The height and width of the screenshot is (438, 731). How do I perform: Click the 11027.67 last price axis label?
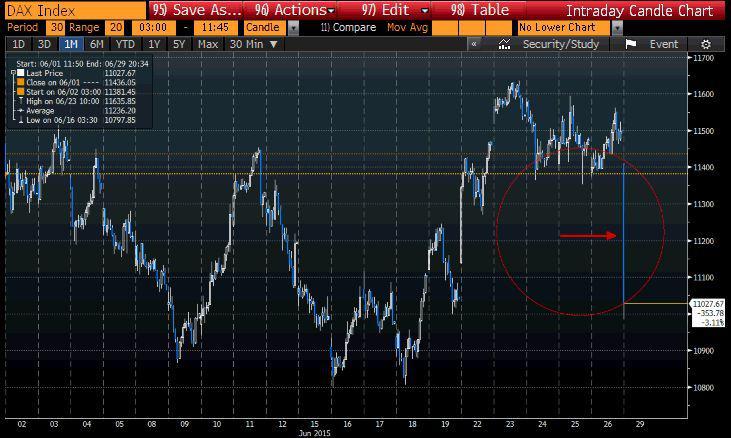point(709,304)
